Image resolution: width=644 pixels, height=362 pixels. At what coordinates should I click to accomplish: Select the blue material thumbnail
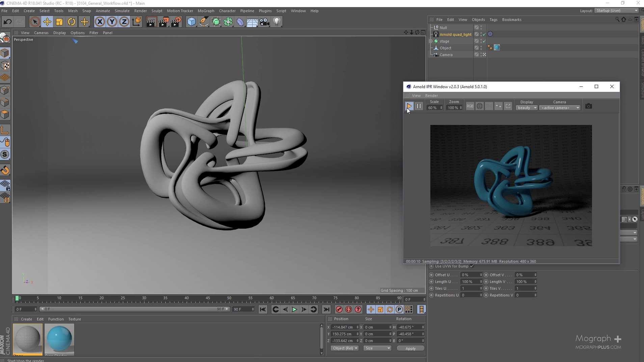point(59,338)
